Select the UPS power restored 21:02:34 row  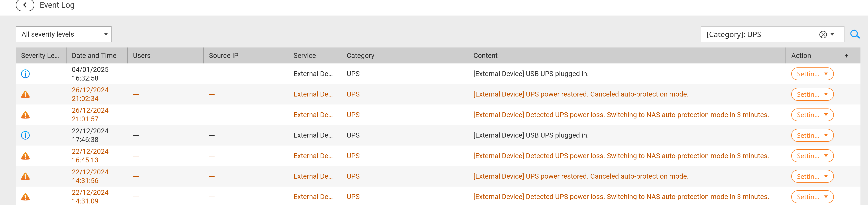click(438, 95)
